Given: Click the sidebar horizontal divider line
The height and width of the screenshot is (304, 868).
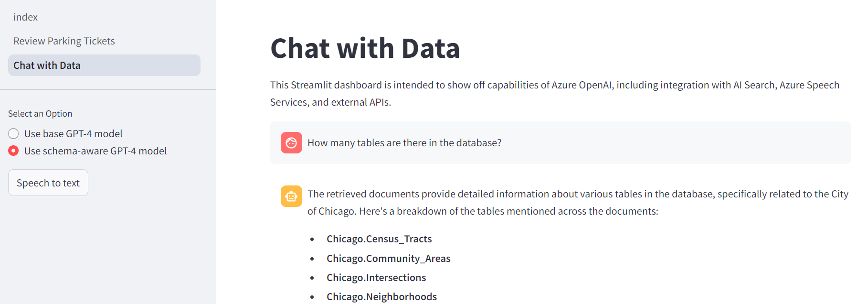Looking at the screenshot, I should (x=108, y=89).
